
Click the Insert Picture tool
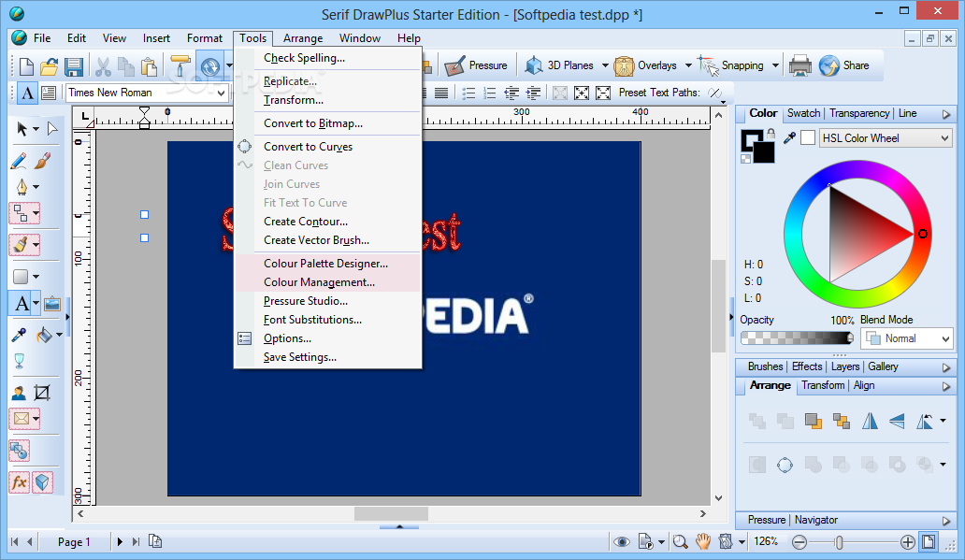pyautogui.click(x=52, y=304)
